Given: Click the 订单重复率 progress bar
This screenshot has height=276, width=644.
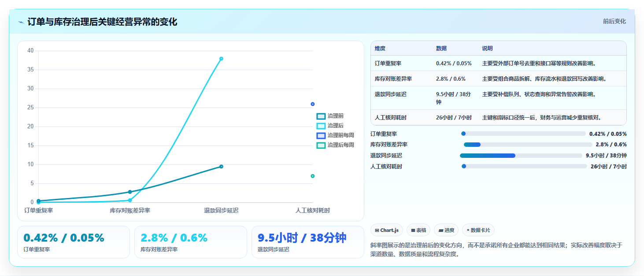Looking at the screenshot, I should [x=523, y=134].
